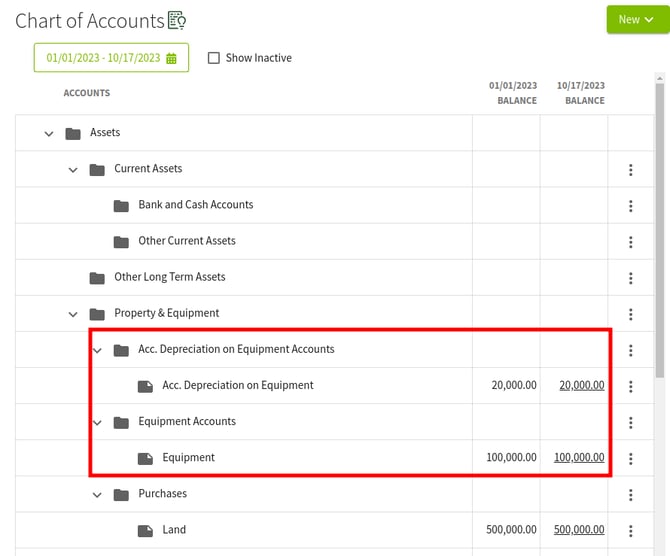Open the New dropdown button

[636, 19]
